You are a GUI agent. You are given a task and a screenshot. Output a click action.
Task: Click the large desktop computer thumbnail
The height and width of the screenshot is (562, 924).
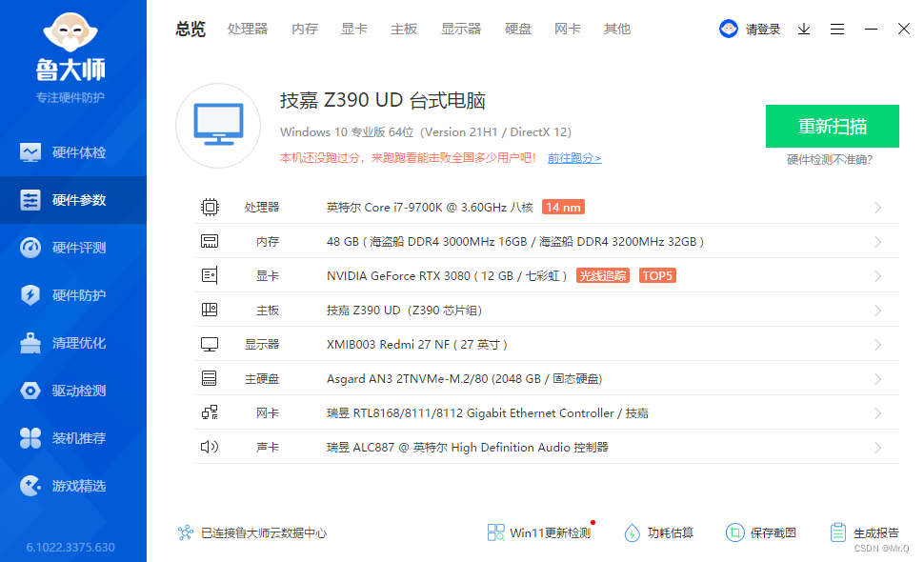(218, 126)
